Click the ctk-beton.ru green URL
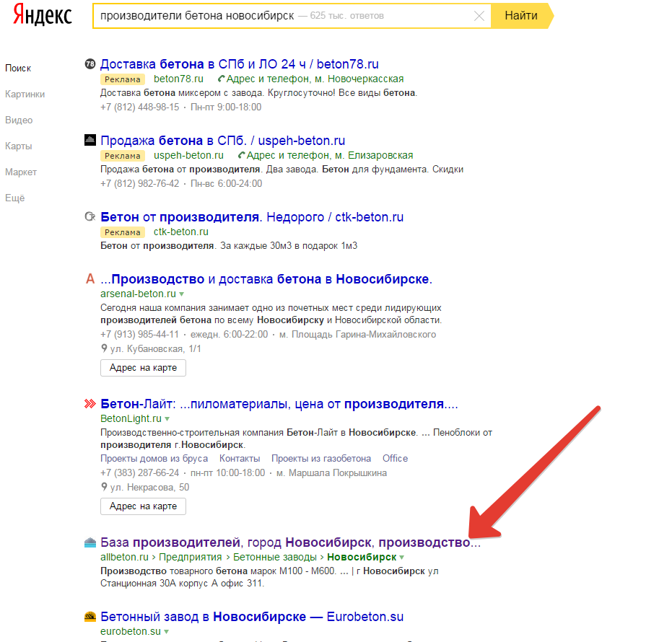Image resolution: width=672 pixels, height=642 pixels. [x=181, y=232]
